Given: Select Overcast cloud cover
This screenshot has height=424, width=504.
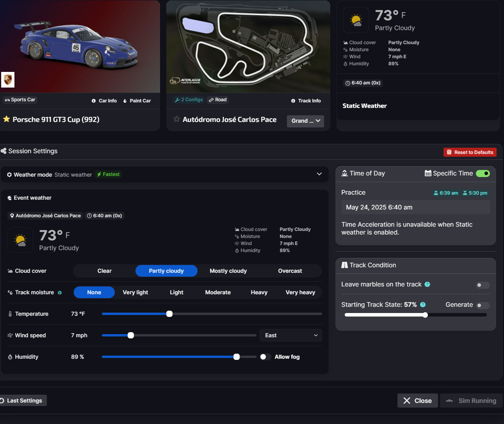Looking at the screenshot, I should (290, 271).
